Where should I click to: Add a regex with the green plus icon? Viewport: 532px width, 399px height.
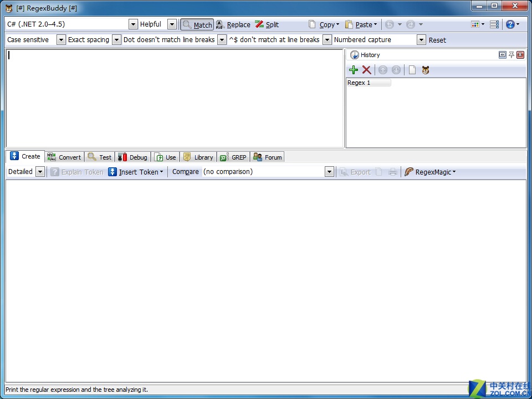[354, 70]
